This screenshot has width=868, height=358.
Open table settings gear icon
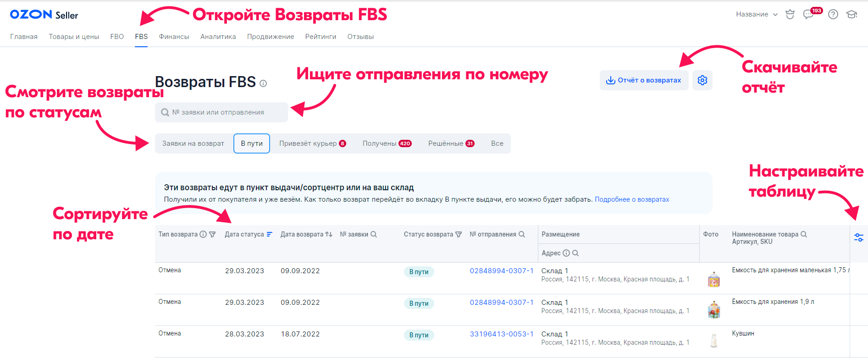702,80
